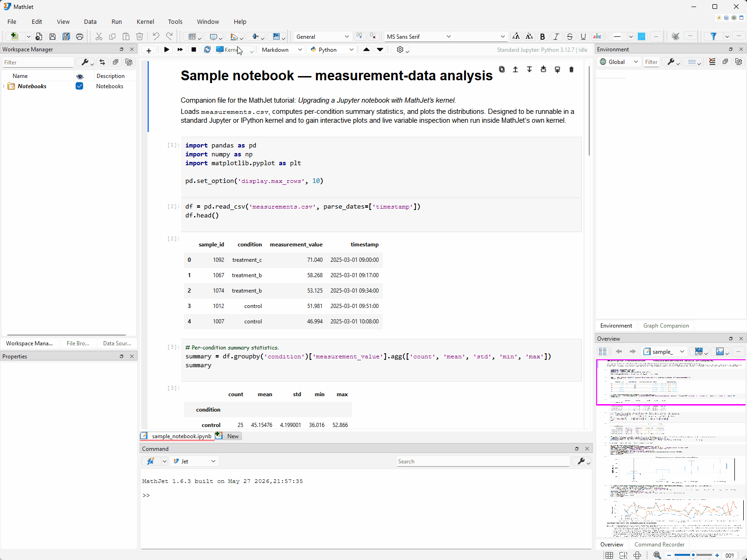Toggle Italic formatting
Screen dimensions: 747x560
pyautogui.click(x=556, y=36)
